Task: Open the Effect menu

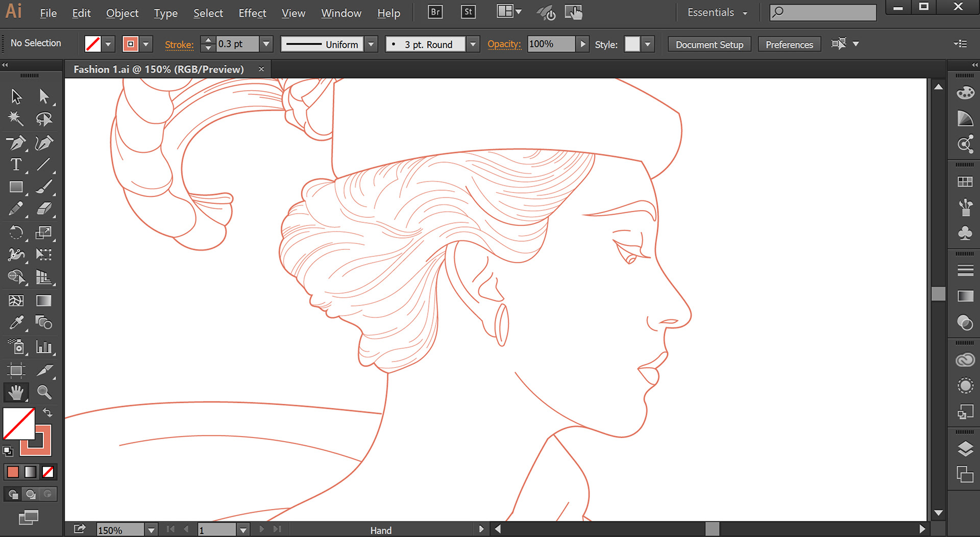Action: coord(252,13)
